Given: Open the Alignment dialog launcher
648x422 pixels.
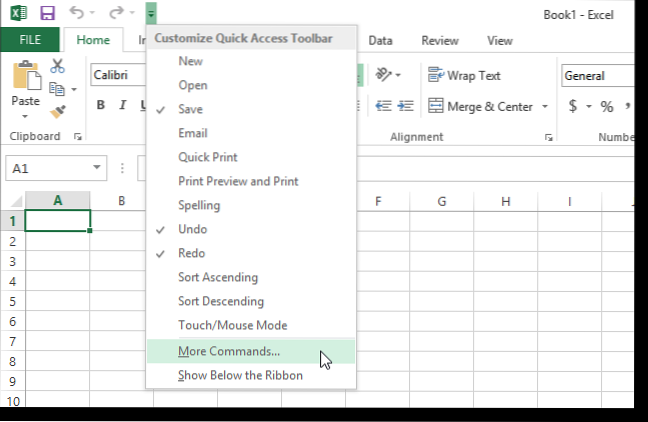Looking at the screenshot, I should [548, 137].
